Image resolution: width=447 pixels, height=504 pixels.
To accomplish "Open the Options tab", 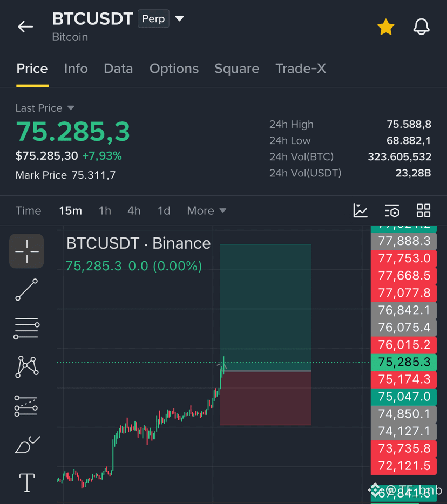I will 174,69.
